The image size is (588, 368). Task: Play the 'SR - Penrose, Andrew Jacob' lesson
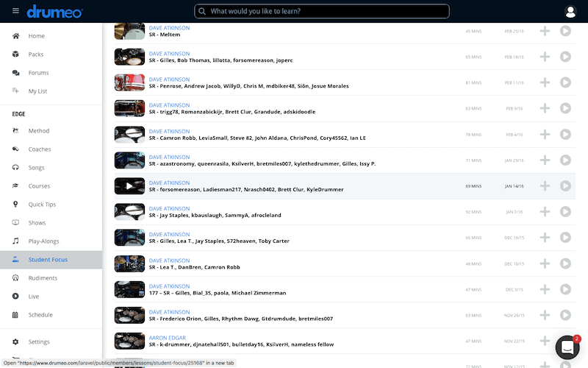tap(565, 82)
